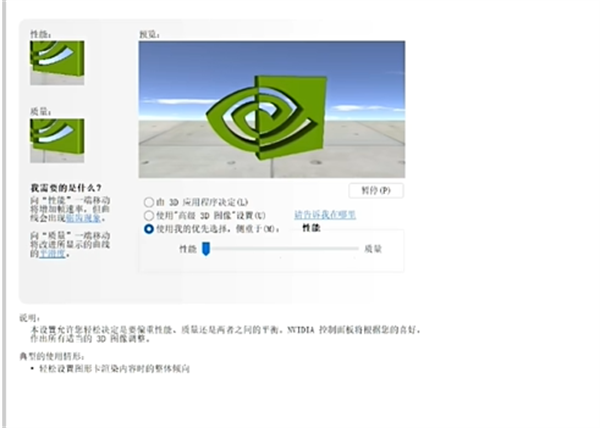Click the 质量 sample thumbnail
Image resolution: width=600 pixels, height=428 pixels.
(57, 140)
